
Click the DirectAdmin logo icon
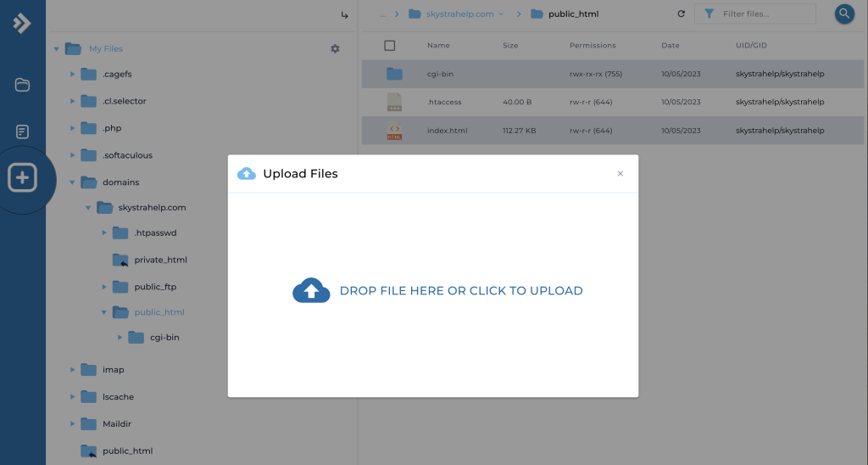pyautogui.click(x=22, y=23)
